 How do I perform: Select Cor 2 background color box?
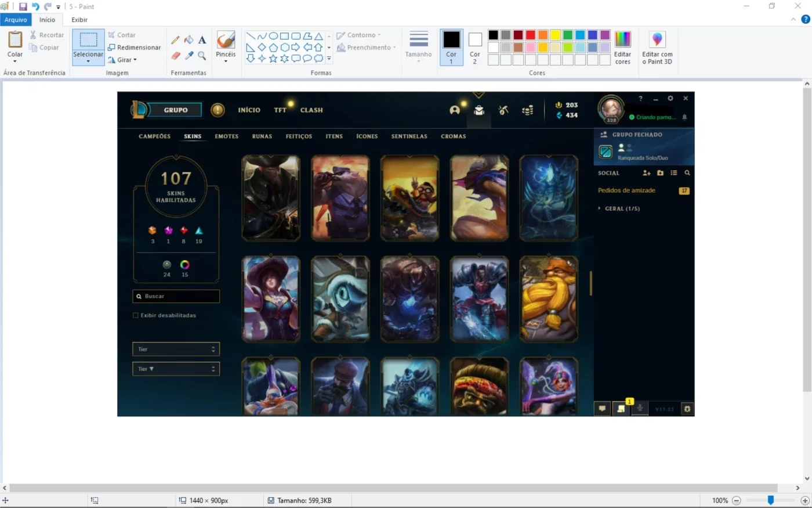(x=475, y=47)
